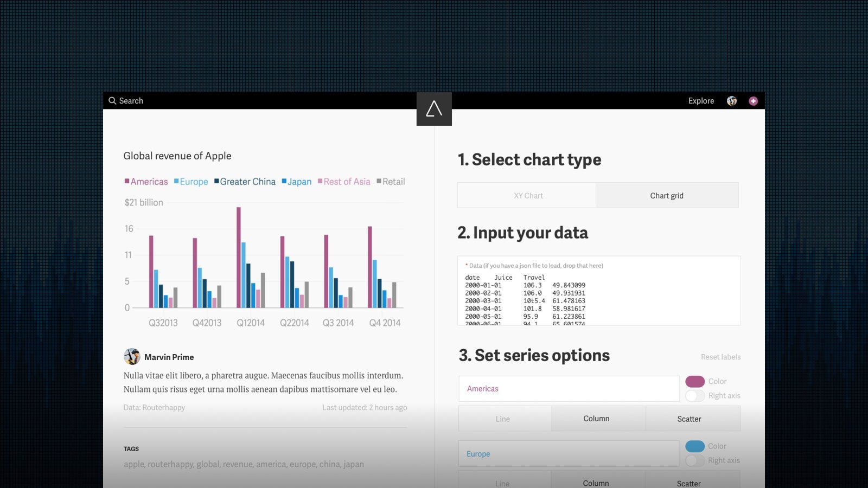Viewport: 868px width, 488px height.
Task: Toggle the Americas Color switch
Action: [695, 381]
